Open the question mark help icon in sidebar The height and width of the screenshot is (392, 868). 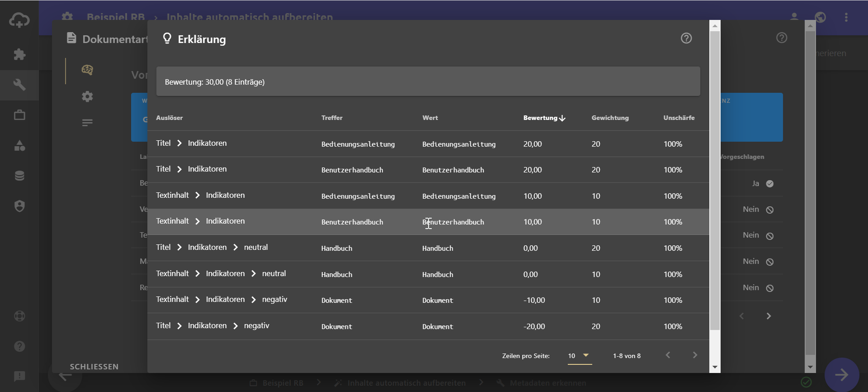(19, 346)
